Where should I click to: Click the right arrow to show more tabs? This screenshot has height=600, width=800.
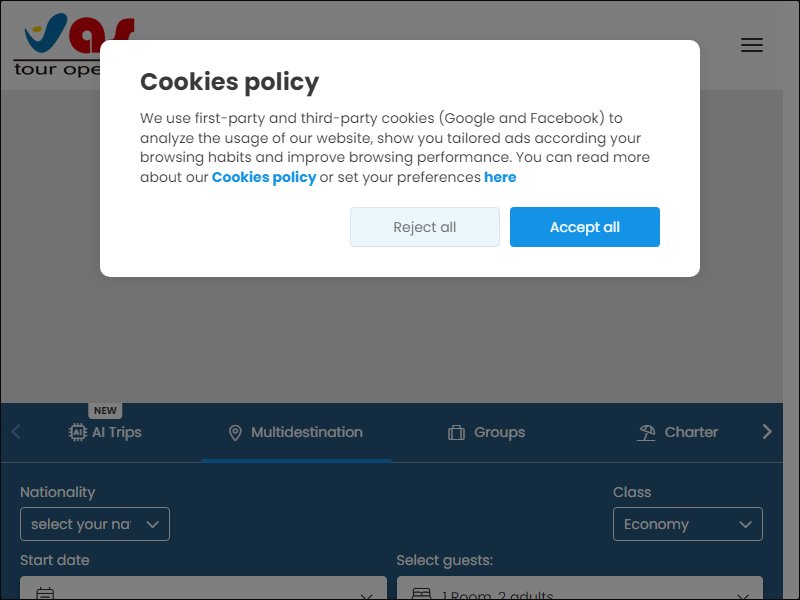pos(767,432)
